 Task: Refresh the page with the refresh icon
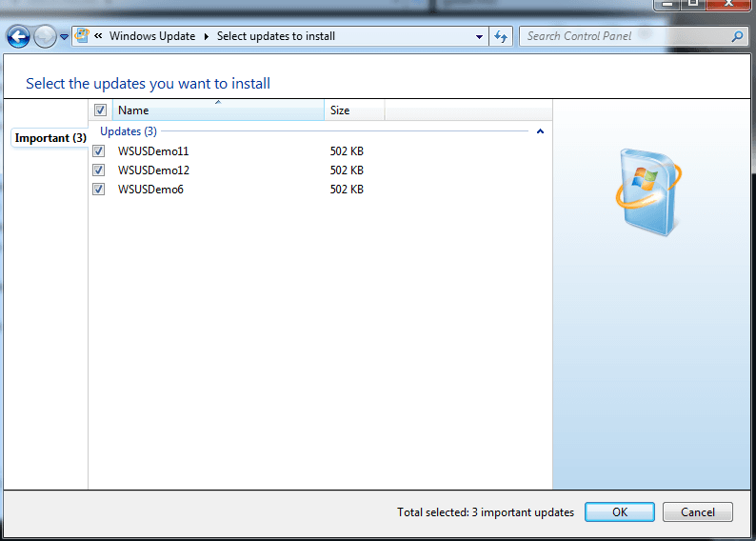[x=501, y=36]
